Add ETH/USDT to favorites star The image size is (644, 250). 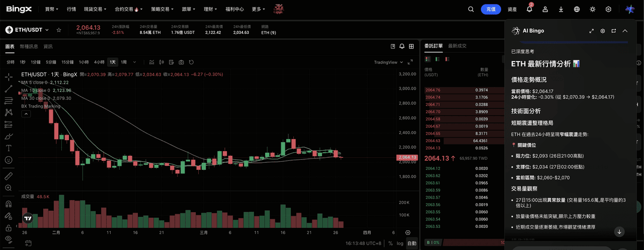point(59,30)
